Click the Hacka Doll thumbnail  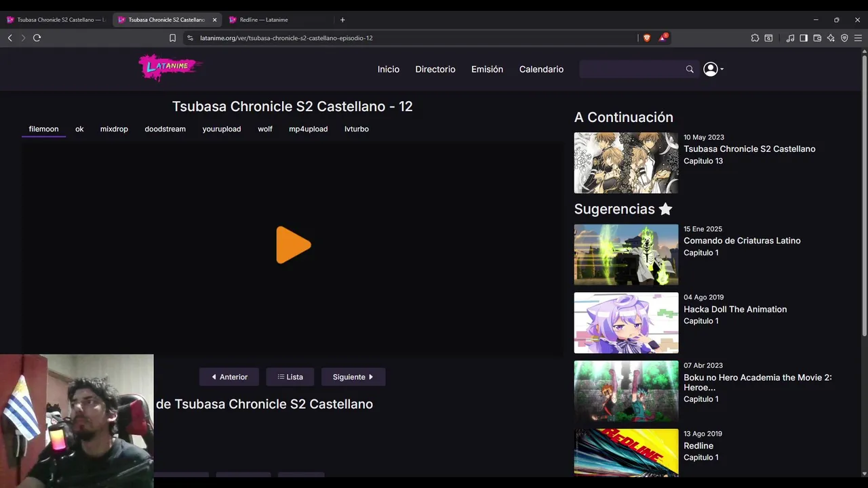[x=626, y=323]
